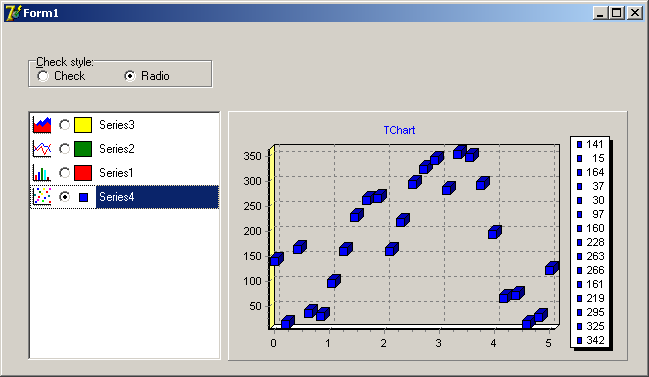Image resolution: width=649 pixels, height=377 pixels.
Task: Click the TChart chart title
Action: click(x=399, y=130)
